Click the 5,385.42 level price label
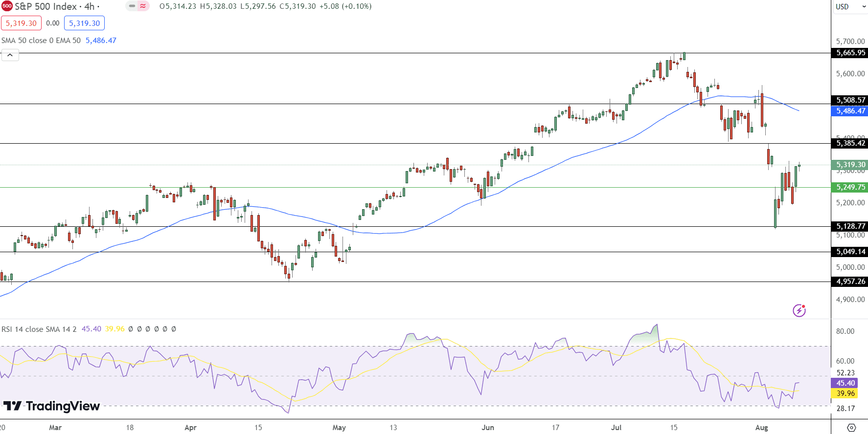This screenshot has height=434, width=868. [850, 143]
